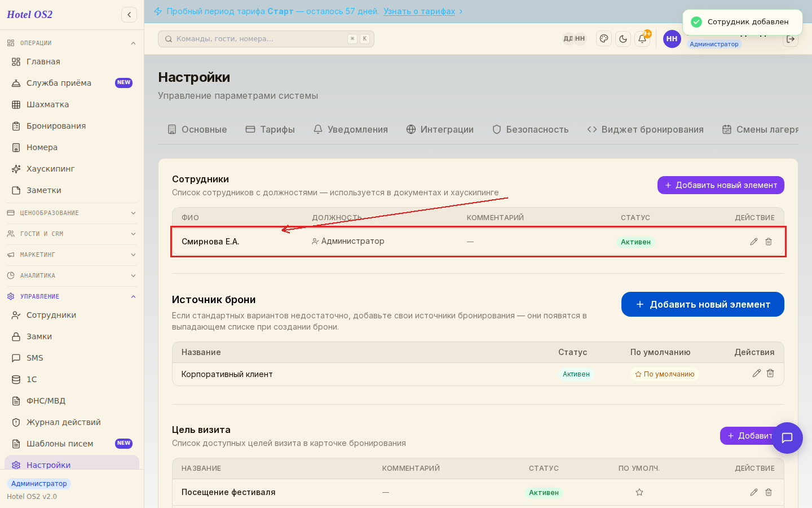This screenshot has width=812, height=508.
Task: Open Шаблоны писем in sidebar
Action: (72, 444)
